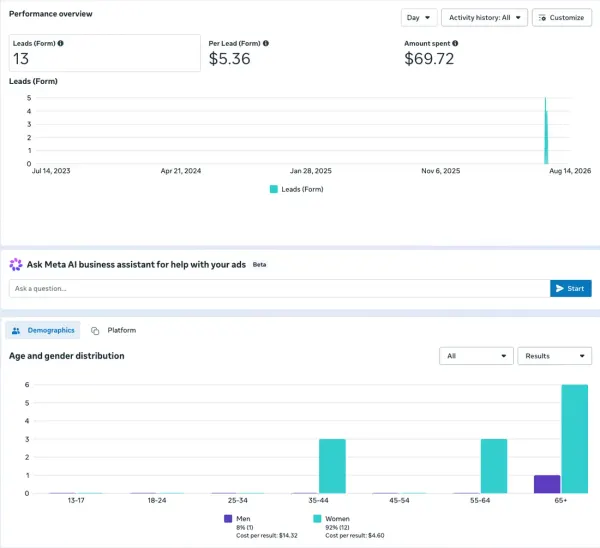Click info icon next to Per Lead (Form)
Viewport: 600px width, 548px height.
click(266, 43)
